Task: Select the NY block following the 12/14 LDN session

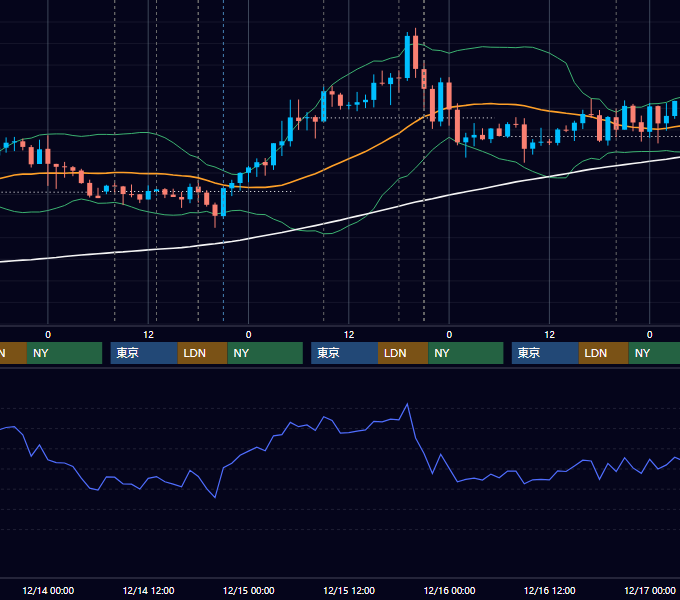Action: click(265, 353)
